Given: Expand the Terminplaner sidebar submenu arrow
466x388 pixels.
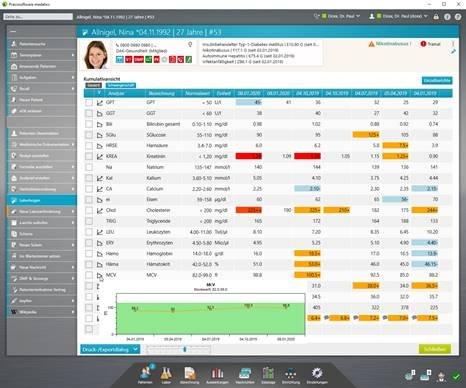Looking at the screenshot, I should tap(73, 55).
